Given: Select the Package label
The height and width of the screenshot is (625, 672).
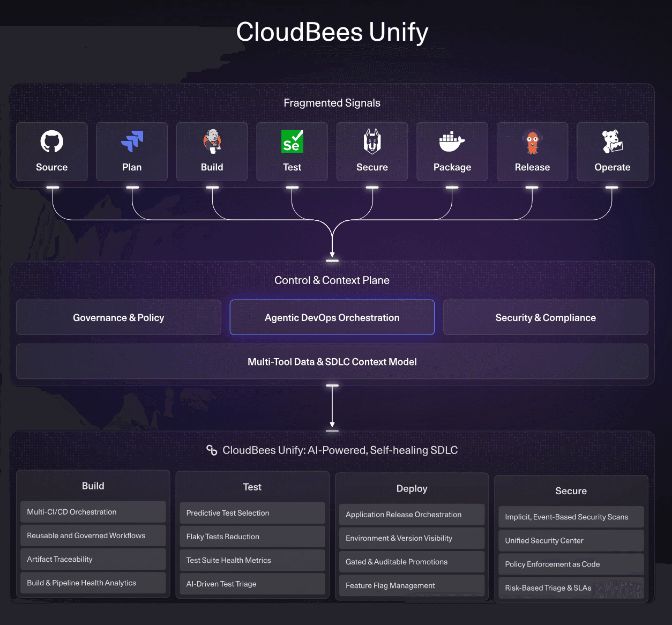Looking at the screenshot, I should (x=452, y=167).
